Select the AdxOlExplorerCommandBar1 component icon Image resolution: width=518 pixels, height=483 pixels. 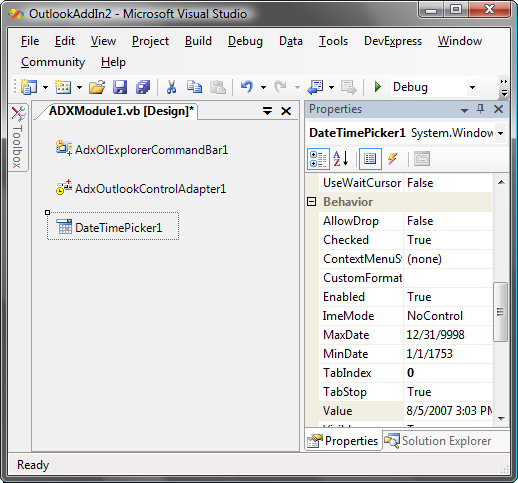click(x=64, y=148)
